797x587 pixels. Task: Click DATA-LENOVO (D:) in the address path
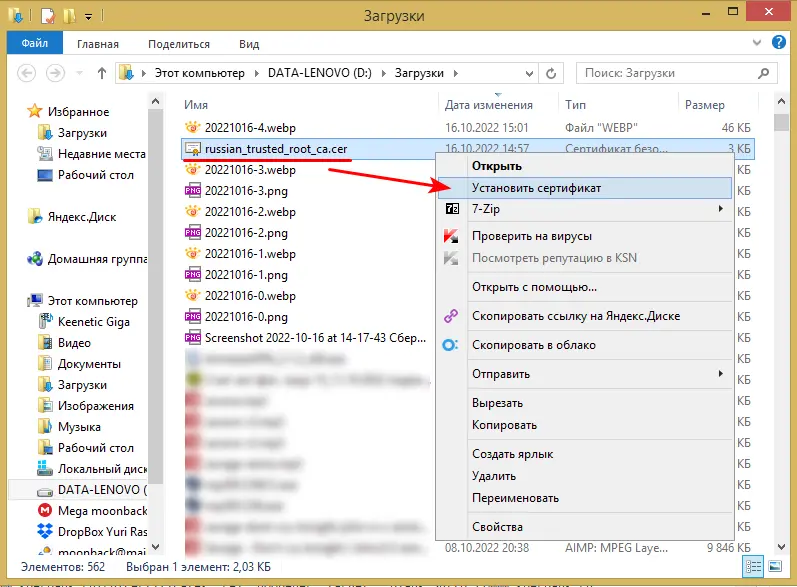(320, 73)
